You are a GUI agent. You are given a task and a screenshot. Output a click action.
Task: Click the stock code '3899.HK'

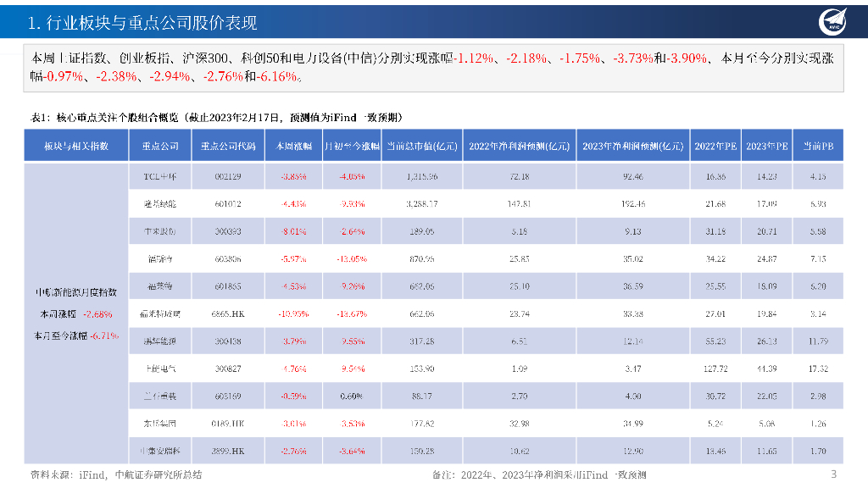click(x=228, y=451)
